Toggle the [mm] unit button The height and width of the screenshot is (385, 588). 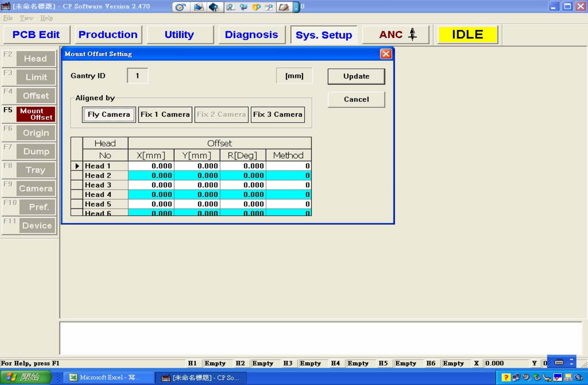[x=294, y=76]
